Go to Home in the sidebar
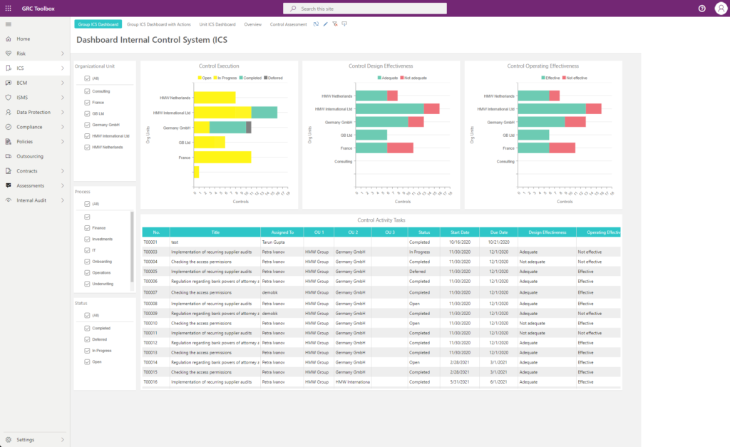730x447 pixels. (23, 39)
